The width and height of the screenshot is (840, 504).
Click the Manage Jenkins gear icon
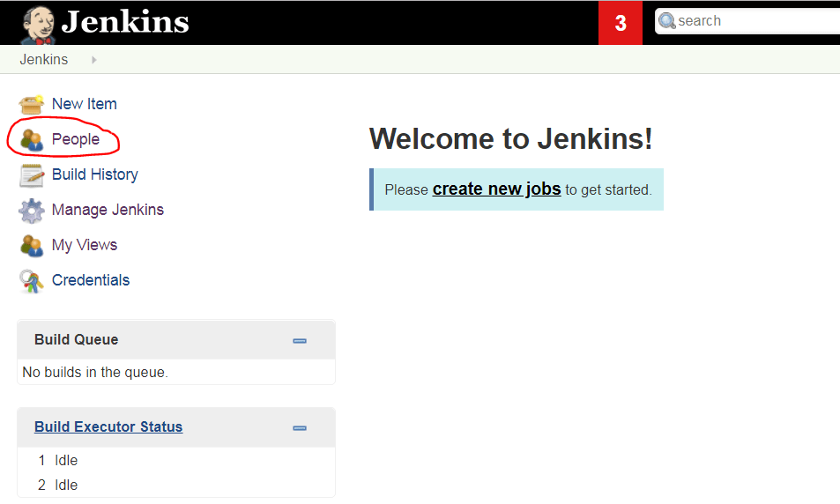point(32,211)
